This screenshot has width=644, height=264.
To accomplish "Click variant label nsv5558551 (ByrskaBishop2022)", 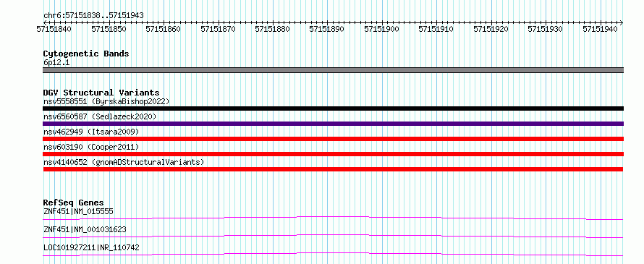I will 106,101.
